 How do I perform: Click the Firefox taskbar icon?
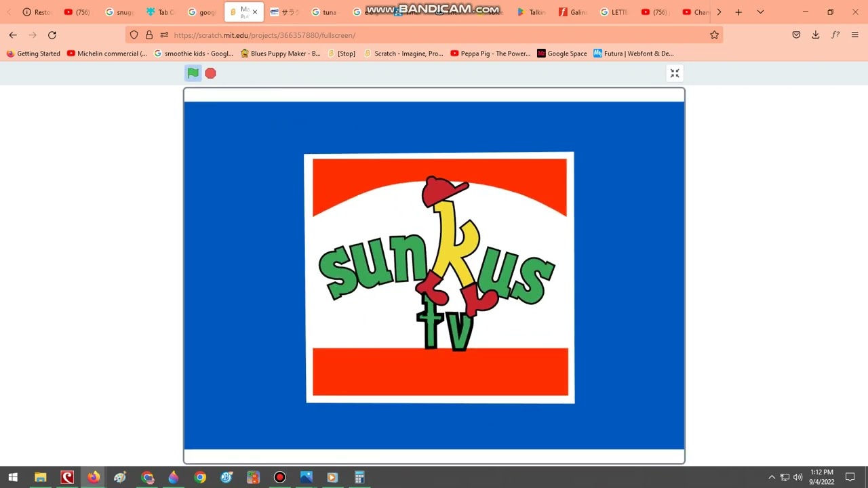click(x=93, y=477)
